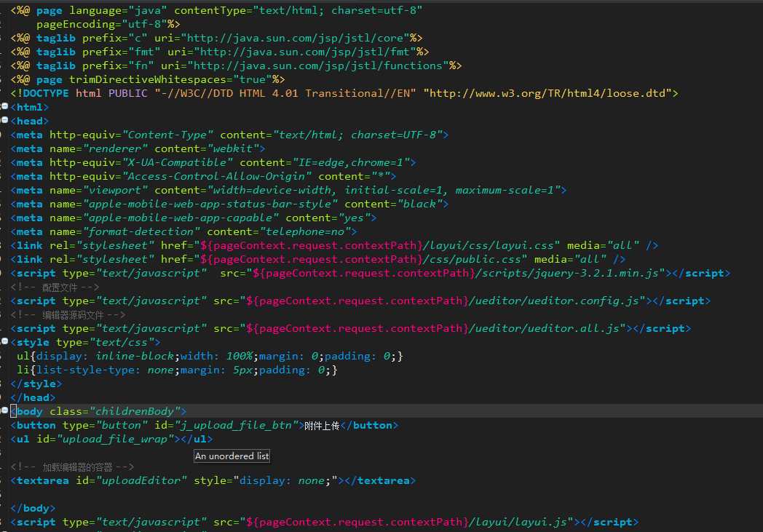Collapse the body tag fold marker
This screenshot has width=763, height=532.
[x=4, y=410]
